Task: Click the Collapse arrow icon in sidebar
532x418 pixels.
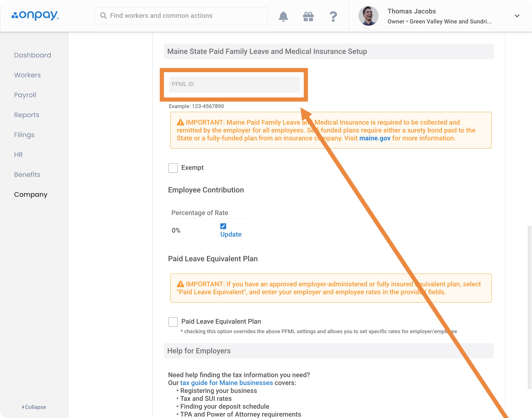Action: [23, 407]
